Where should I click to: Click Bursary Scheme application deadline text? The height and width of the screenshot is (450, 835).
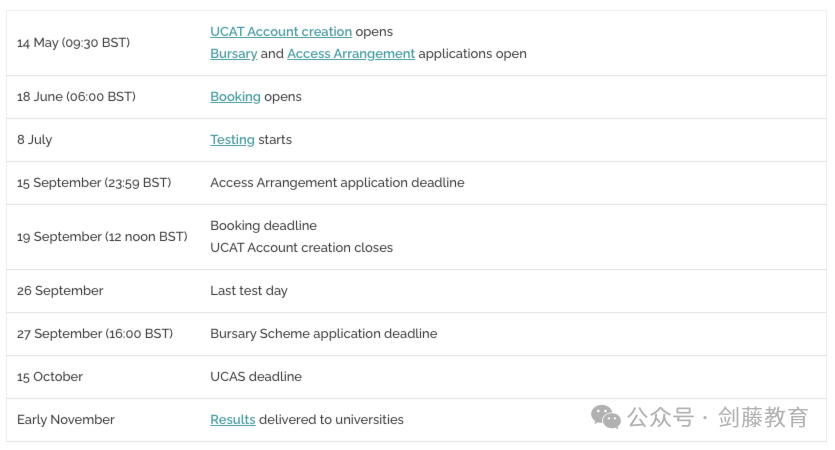pos(324,334)
